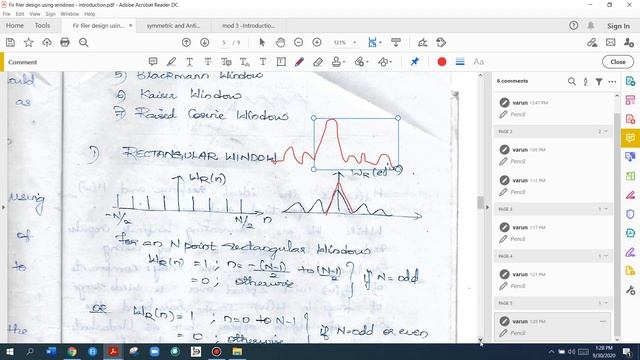Switch to the symmetric and Anti document tab

click(x=173, y=25)
